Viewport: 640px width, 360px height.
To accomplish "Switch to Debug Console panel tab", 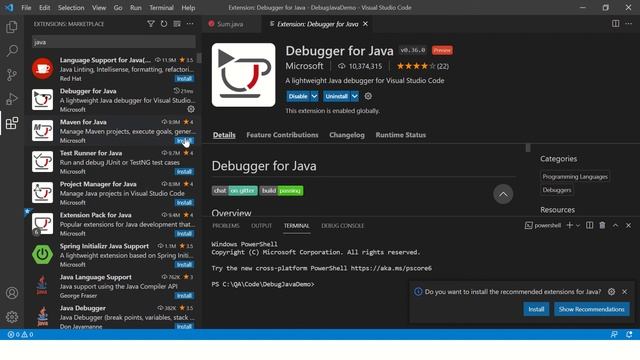I will point(342,226).
